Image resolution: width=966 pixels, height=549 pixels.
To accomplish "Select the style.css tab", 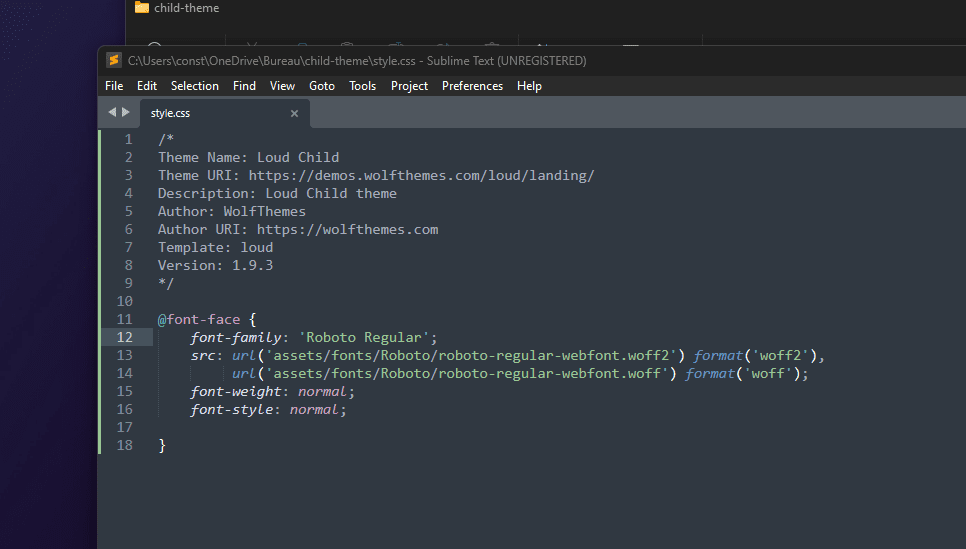I will click(x=224, y=113).
